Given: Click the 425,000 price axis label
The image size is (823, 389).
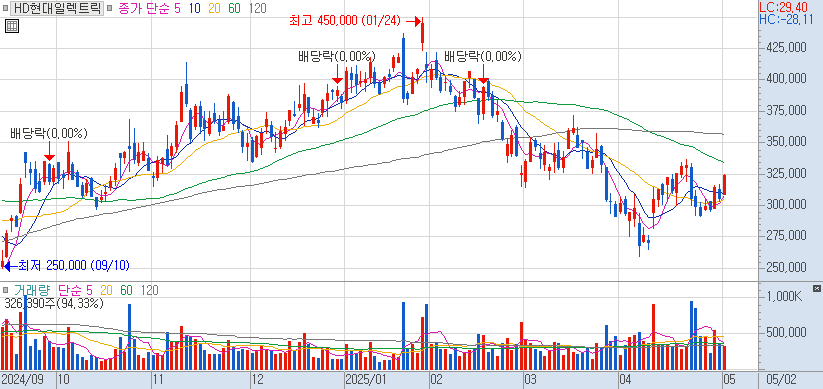Looking at the screenshot, I should tap(786, 48).
